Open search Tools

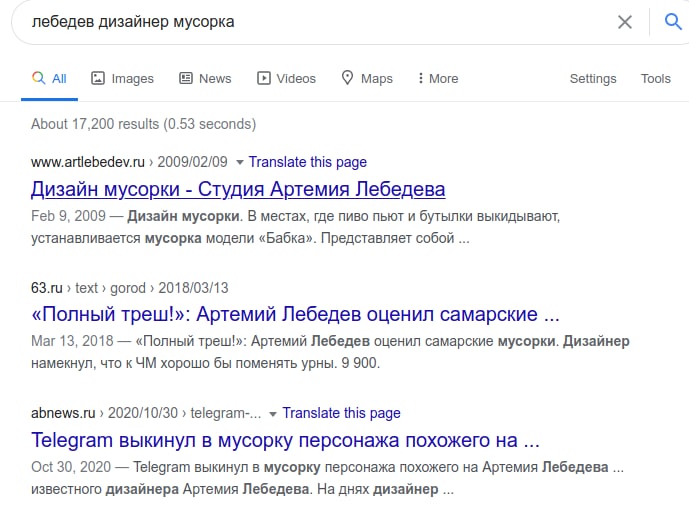[656, 79]
